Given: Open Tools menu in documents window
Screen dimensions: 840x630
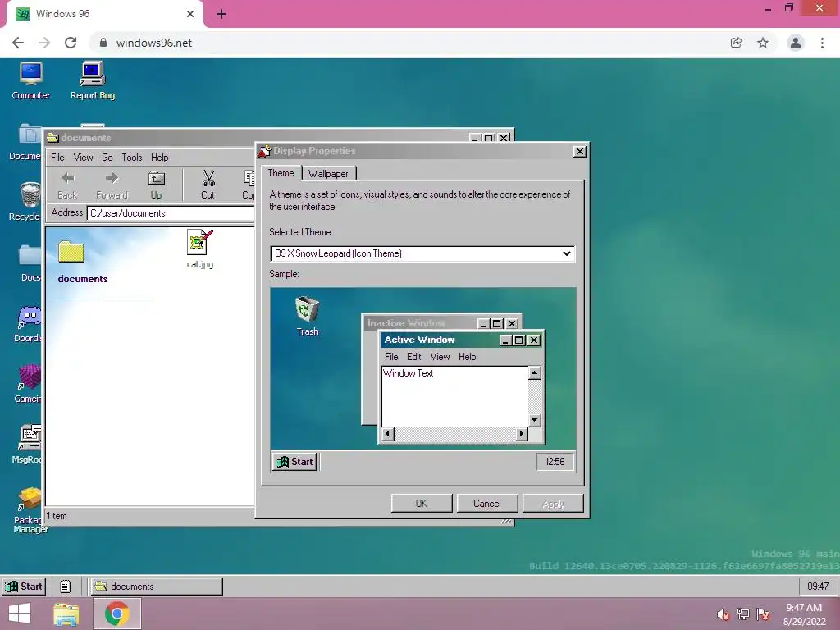Looking at the screenshot, I should click(x=132, y=157).
